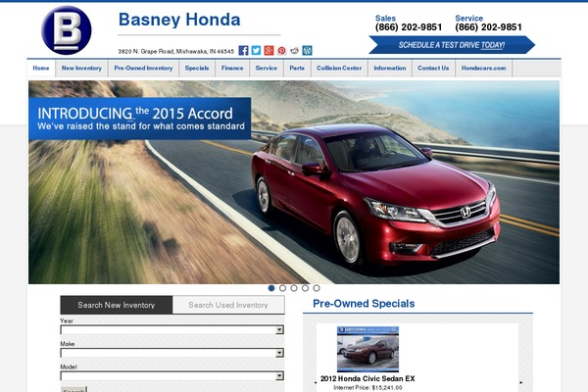Screen dimensions: 588x392
Task: Click the dealership address text
Action: [175, 51]
